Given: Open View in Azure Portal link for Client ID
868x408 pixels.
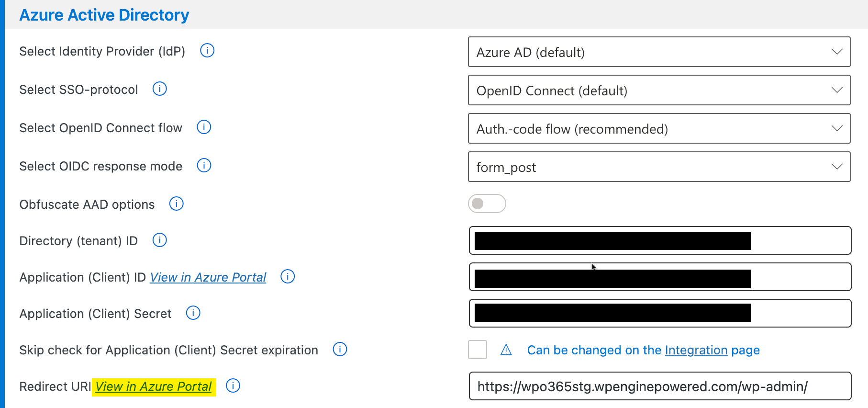Looking at the screenshot, I should click(208, 277).
